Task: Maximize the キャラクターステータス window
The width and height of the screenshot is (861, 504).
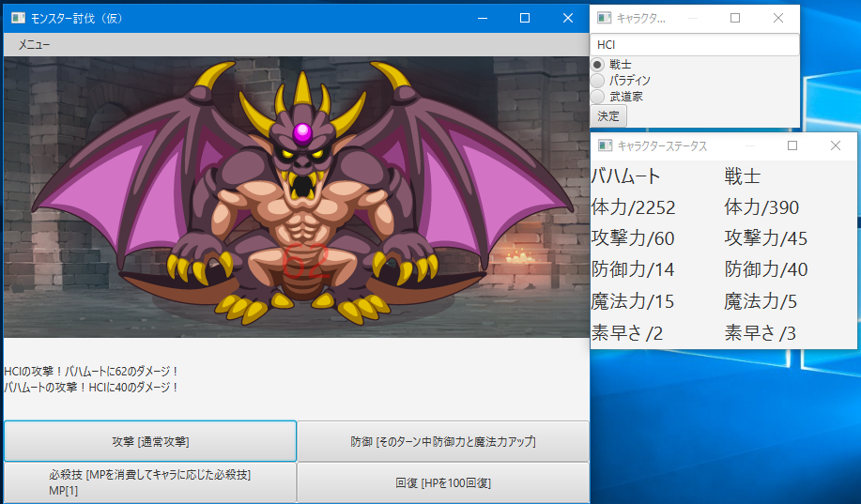Action: click(x=792, y=145)
